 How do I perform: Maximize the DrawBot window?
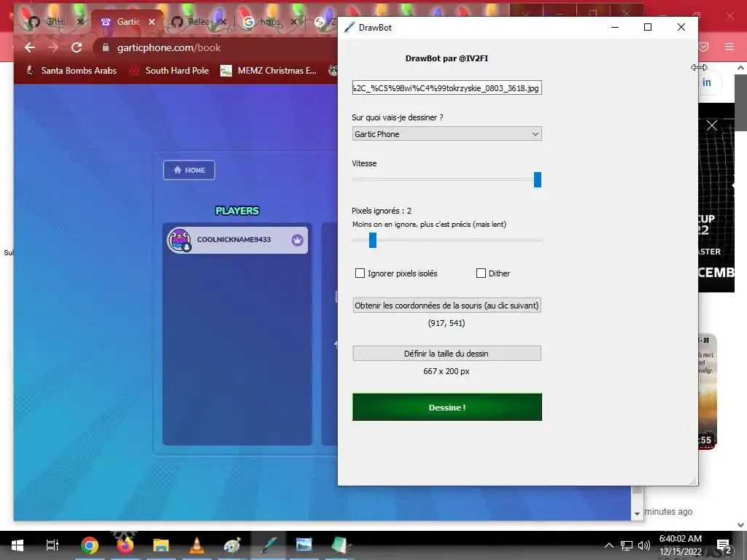pyautogui.click(x=648, y=27)
